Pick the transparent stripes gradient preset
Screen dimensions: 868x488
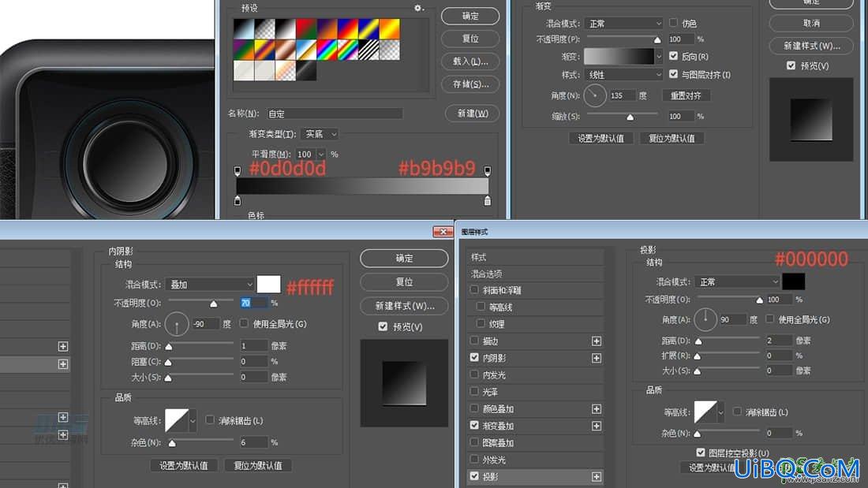pyautogui.click(x=369, y=50)
